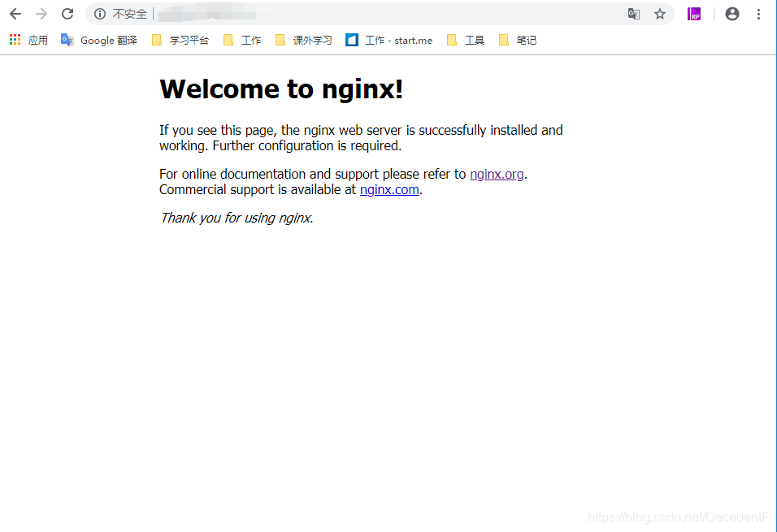Screen dimensions: 777x532
Task: Open the 工作 - start.me bookmark
Action: pyautogui.click(x=389, y=40)
